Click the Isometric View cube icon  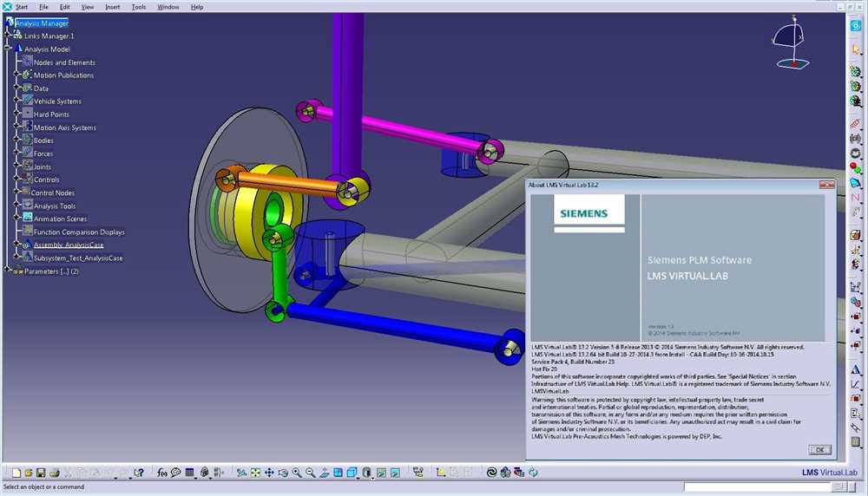click(x=351, y=473)
